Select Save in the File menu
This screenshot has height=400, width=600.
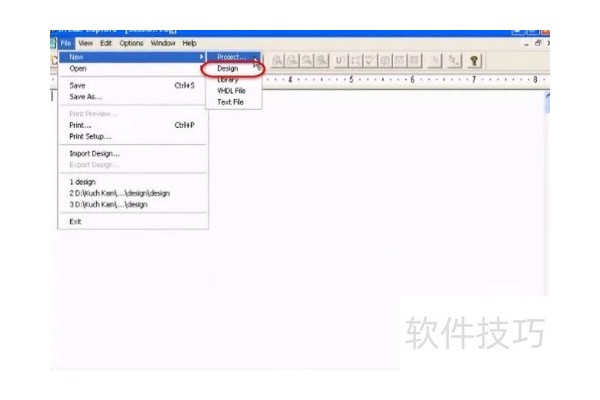coord(133,85)
